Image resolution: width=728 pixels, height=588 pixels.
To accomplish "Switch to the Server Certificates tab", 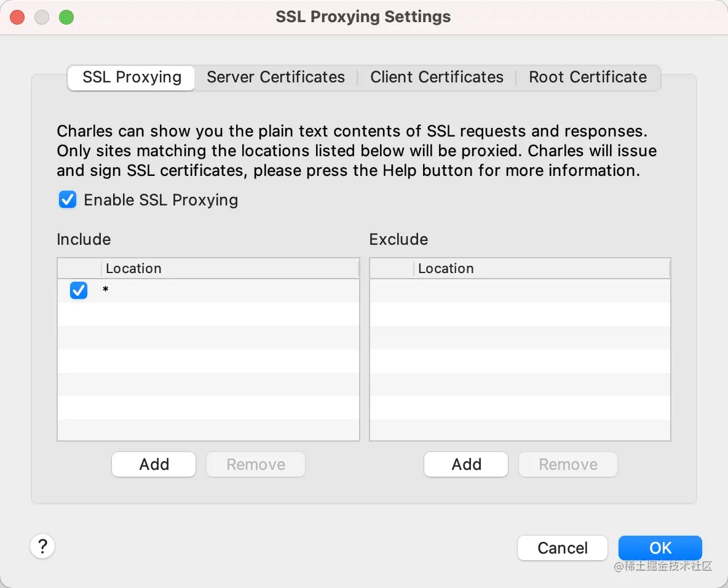I will (275, 77).
